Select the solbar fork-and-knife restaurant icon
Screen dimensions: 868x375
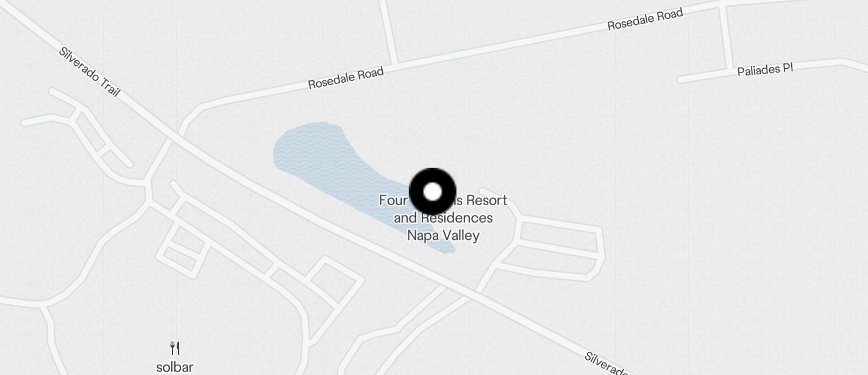[x=175, y=348]
